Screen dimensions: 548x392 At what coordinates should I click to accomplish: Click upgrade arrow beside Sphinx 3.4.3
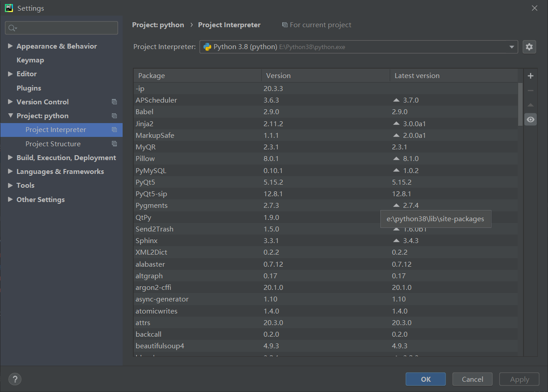[x=396, y=240]
